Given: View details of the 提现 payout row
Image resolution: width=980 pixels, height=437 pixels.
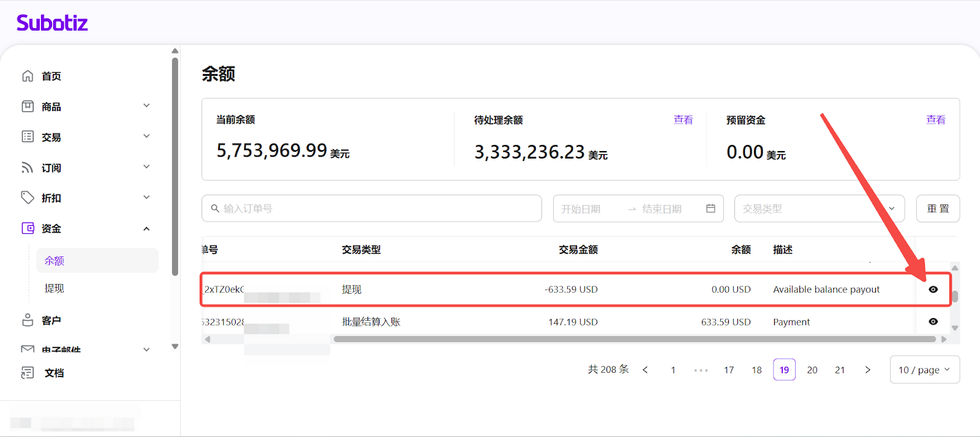Looking at the screenshot, I should tap(933, 289).
